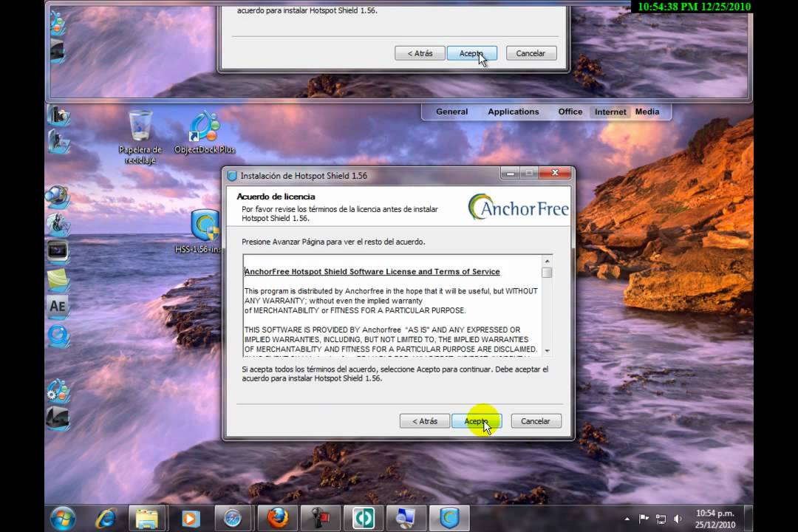Open the green sheet icon in left dock

pyautogui.click(x=58, y=279)
